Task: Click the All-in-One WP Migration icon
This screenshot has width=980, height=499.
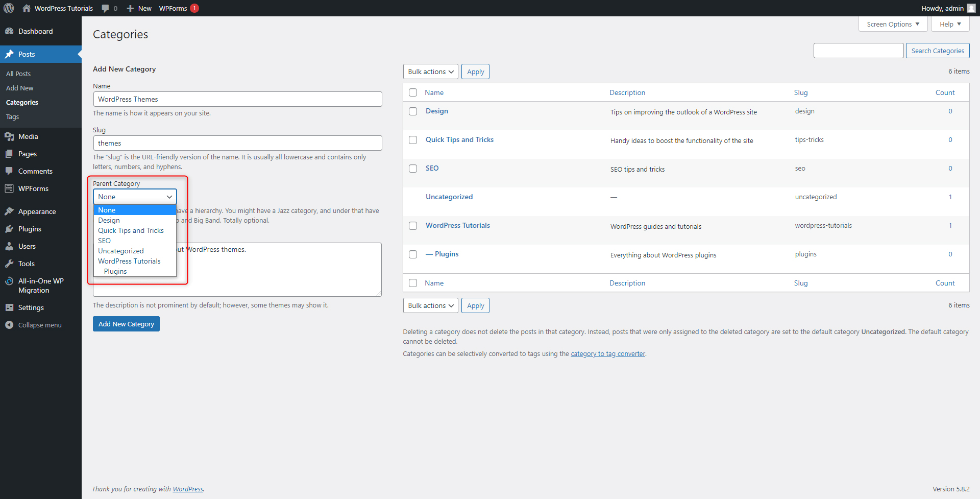Action: pos(9,281)
